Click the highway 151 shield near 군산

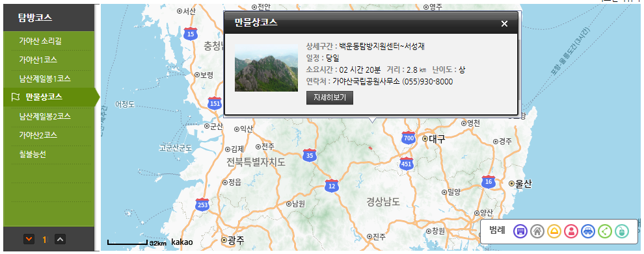coord(215,103)
